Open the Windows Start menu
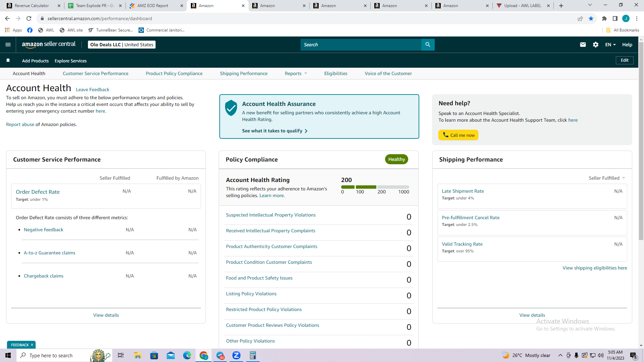This screenshot has width=644, height=362. pos(8,355)
